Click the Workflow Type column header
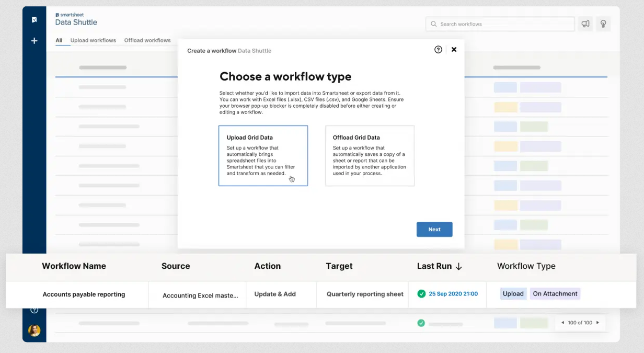 tap(526, 266)
